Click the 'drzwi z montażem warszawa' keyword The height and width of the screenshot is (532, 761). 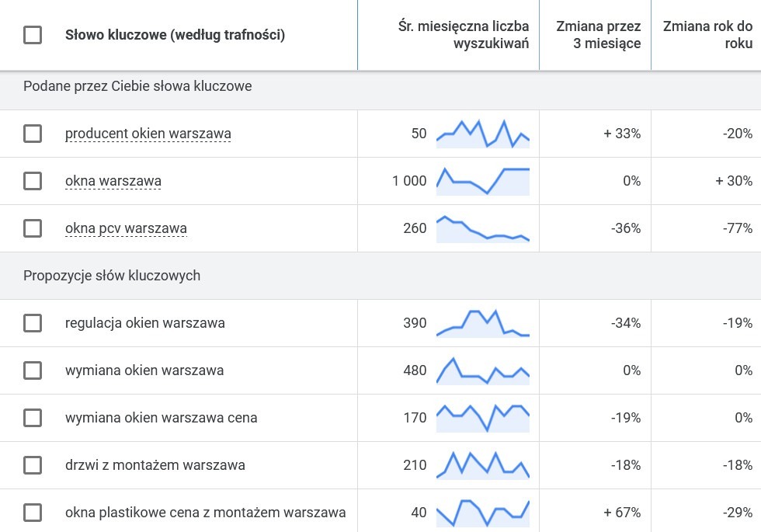[155, 465]
